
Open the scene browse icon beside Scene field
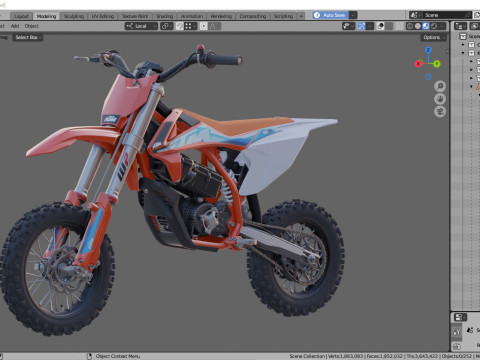click(415, 15)
